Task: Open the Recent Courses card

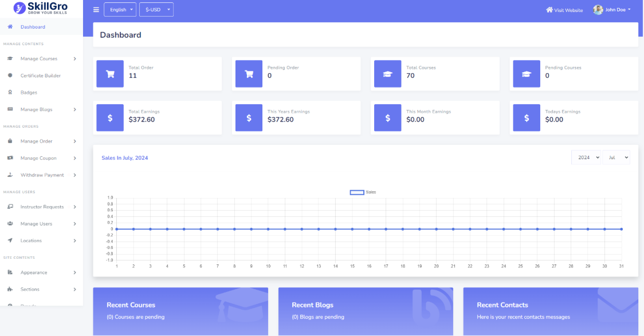Action: point(180,311)
